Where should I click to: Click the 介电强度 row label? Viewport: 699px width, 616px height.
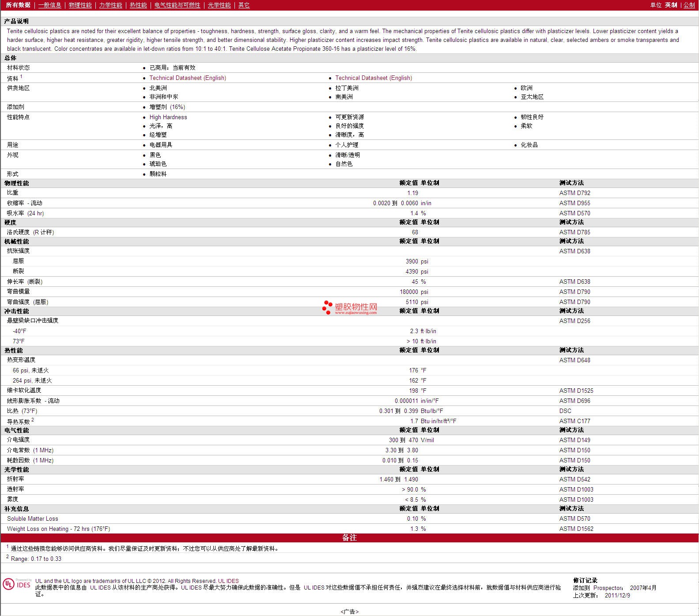18,439
